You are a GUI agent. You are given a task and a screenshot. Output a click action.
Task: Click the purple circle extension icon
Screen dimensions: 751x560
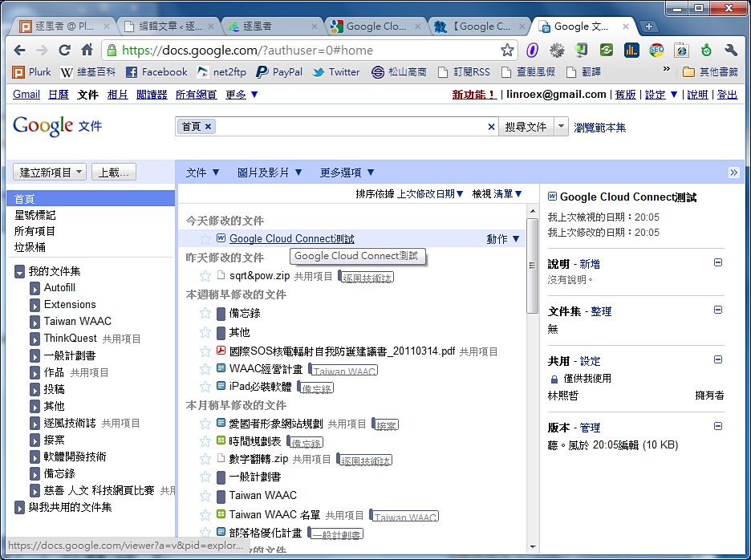tap(532, 50)
